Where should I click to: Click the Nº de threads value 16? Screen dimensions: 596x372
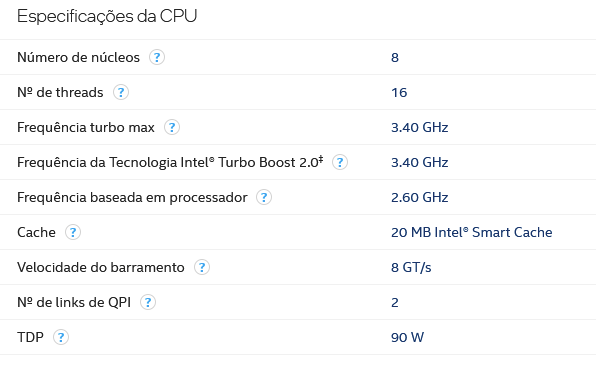click(399, 92)
